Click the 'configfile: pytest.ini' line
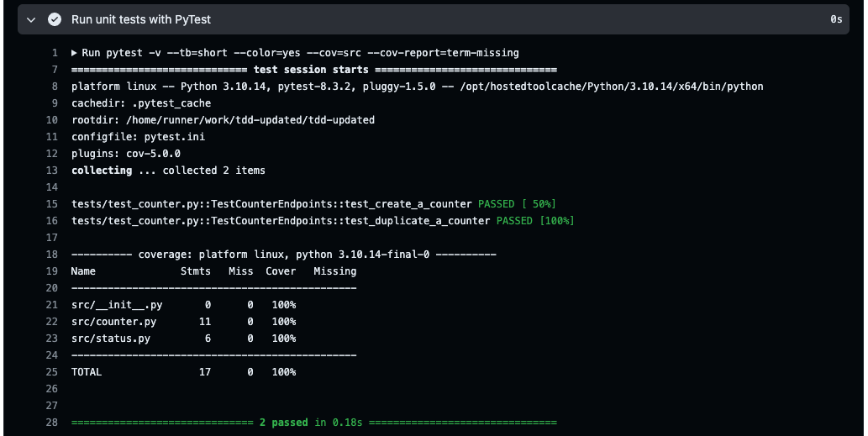 (138, 137)
